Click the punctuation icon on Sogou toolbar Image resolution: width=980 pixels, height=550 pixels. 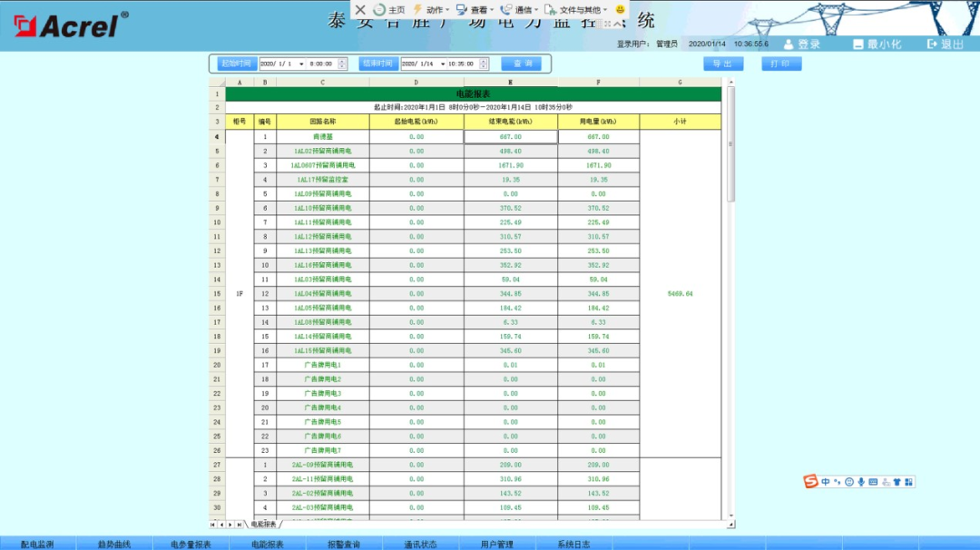pyautogui.click(x=837, y=482)
